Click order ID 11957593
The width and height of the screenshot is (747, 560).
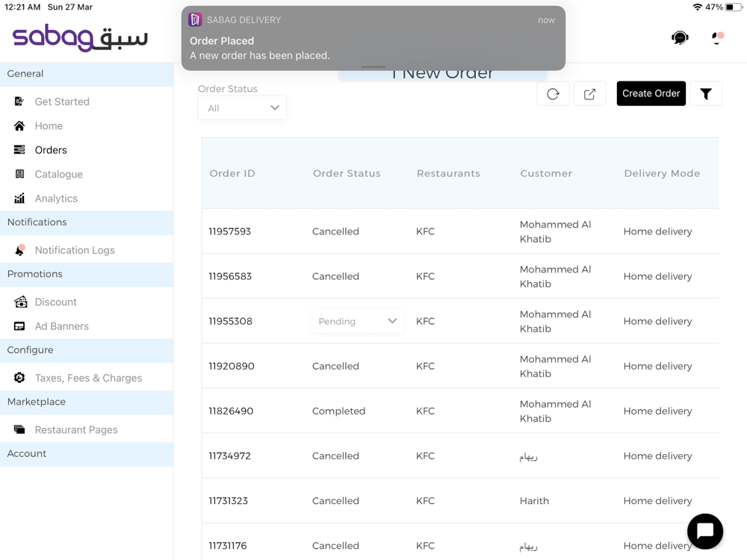(229, 231)
